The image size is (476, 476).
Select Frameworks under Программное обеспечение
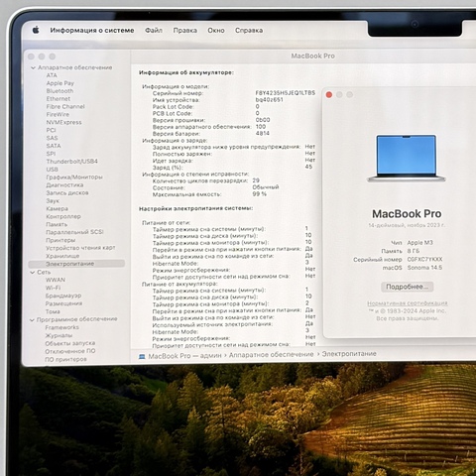pyautogui.click(x=61, y=327)
